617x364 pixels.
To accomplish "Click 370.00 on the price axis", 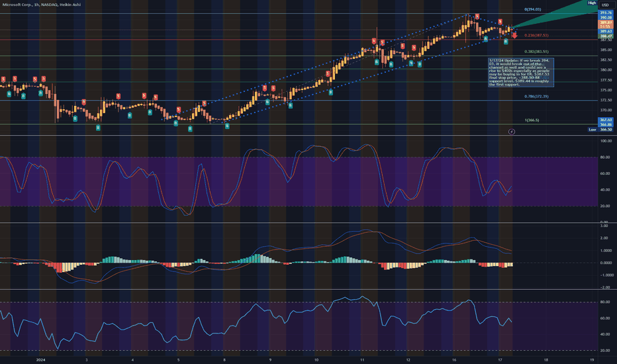I will click(606, 111).
